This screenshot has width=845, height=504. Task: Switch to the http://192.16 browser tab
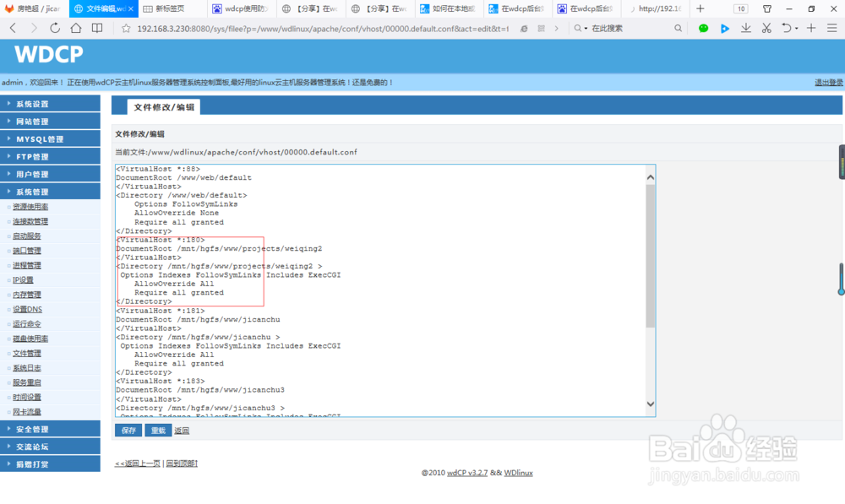[655, 8]
